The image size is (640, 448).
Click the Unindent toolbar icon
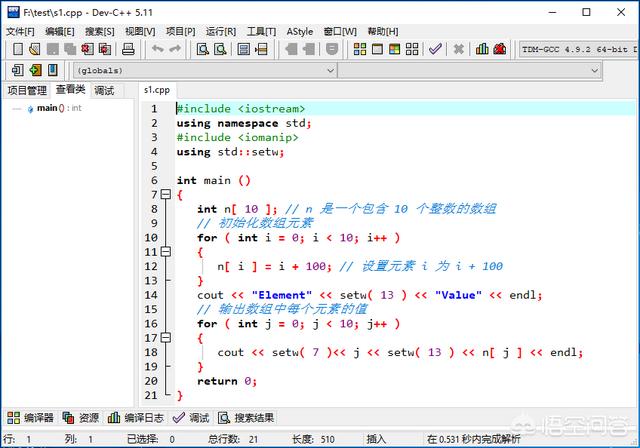pyautogui.click(x=309, y=49)
